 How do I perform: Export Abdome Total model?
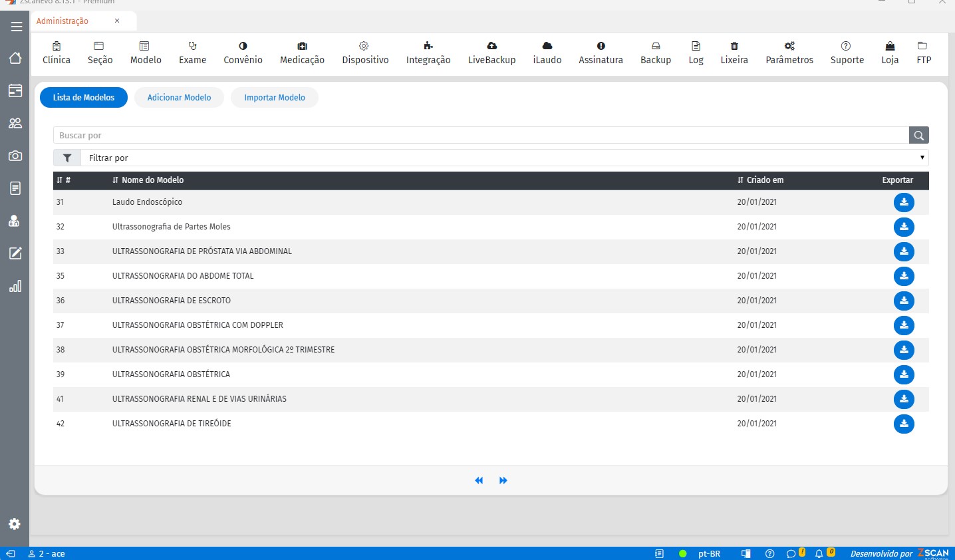pyautogui.click(x=904, y=276)
